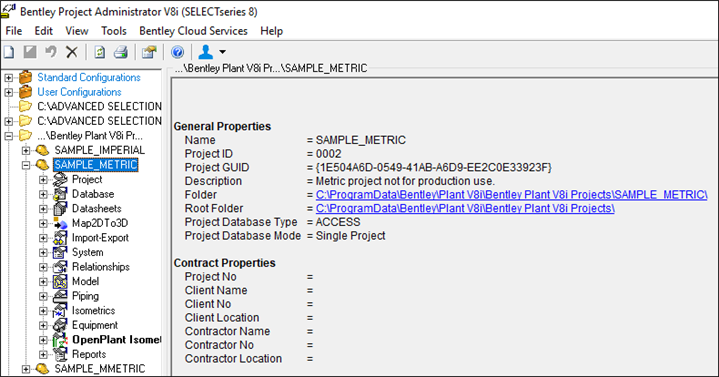The width and height of the screenshot is (719, 377).
Task: Collapse the SAMPLE_METRIC tree node
Action: (x=26, y=165)
